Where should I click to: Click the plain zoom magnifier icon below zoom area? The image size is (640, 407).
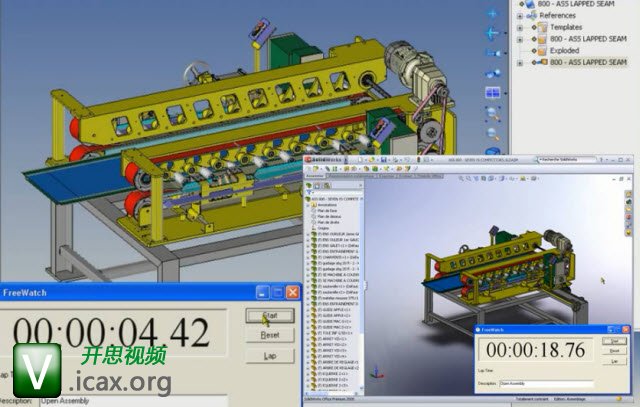tap(493, 133)
